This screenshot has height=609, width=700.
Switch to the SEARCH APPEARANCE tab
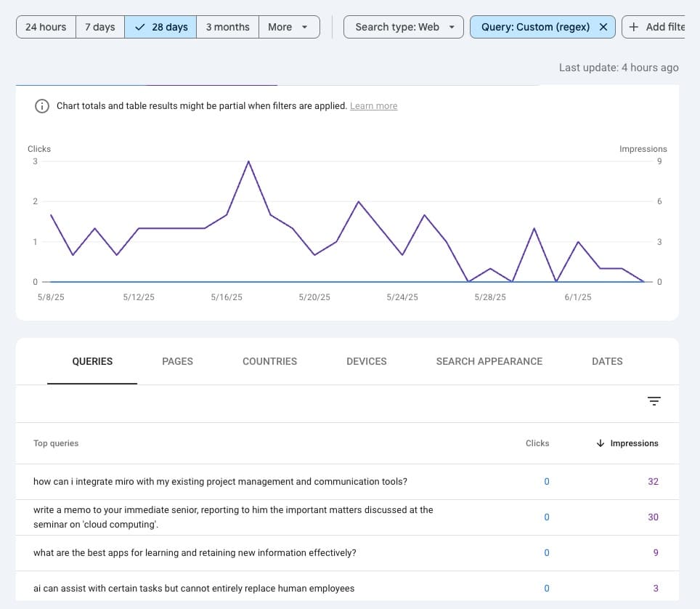pos(489,361)
